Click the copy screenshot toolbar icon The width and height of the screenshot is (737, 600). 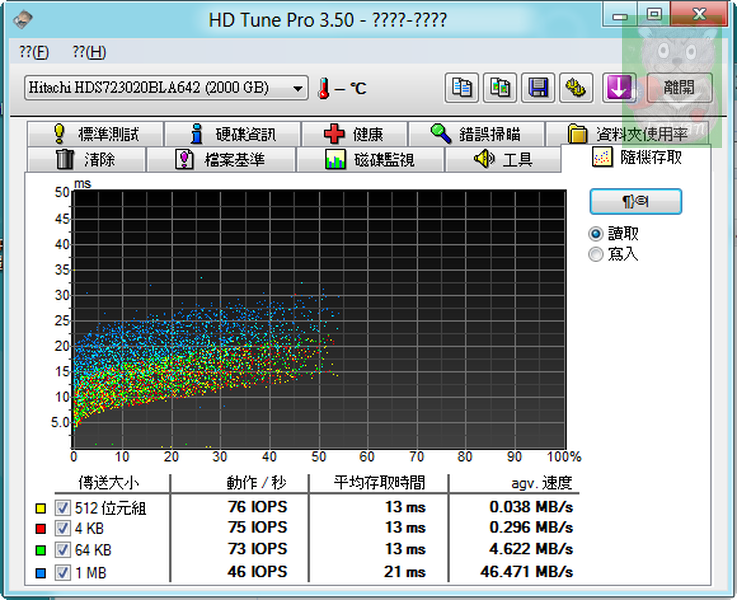500,88
